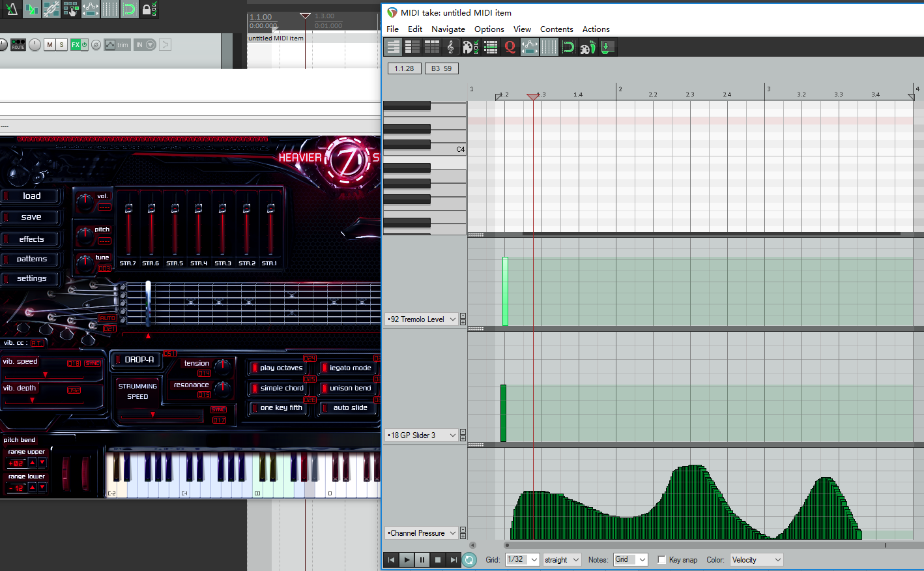Screen dimensions: 924x571
Task: Open Edit menu in MIDI editor
Action: [x=415, y=29]
